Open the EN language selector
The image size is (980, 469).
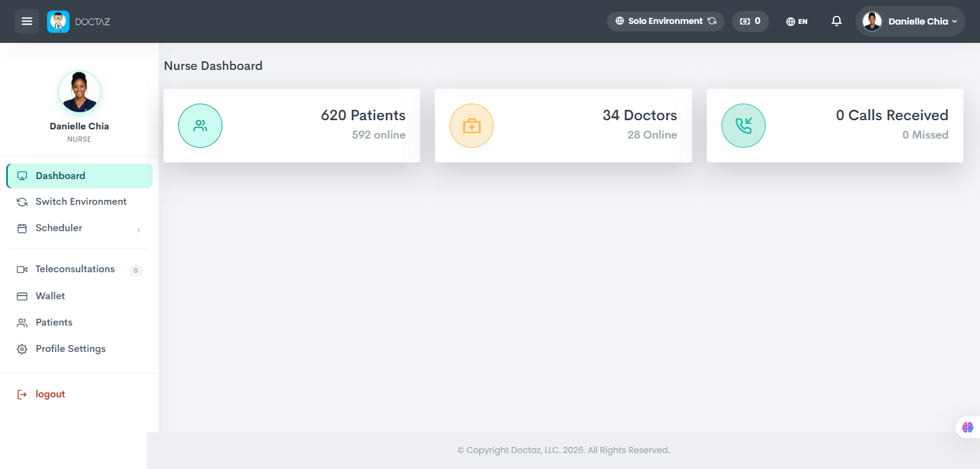coord(797,21)
